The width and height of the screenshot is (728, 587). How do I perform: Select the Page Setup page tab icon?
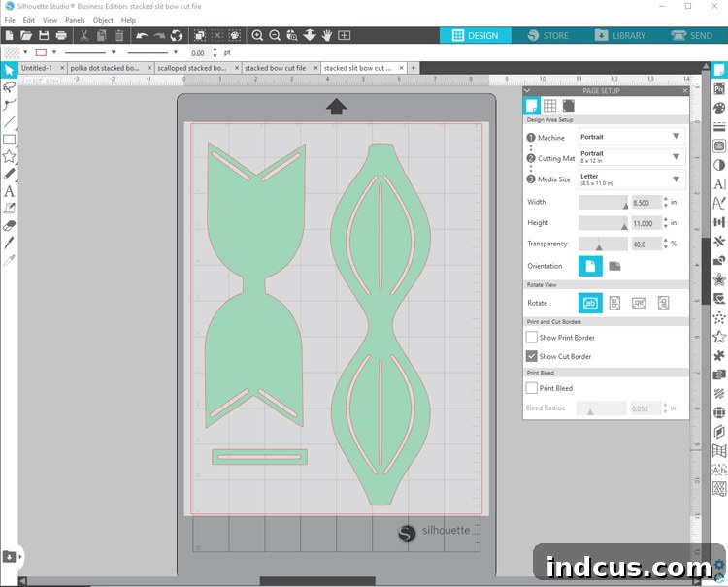[x=532, y=106]
